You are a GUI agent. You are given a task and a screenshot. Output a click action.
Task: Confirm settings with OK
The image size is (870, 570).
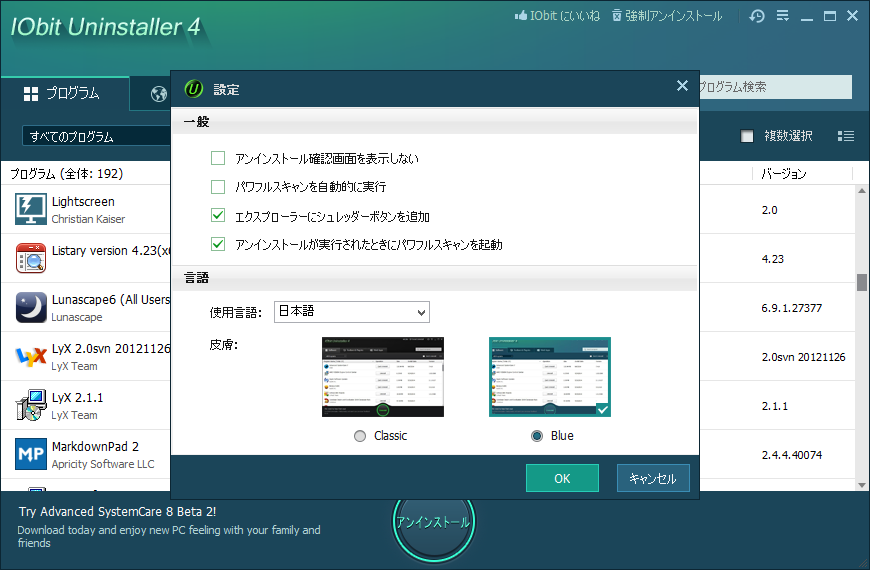click(562, 478)
